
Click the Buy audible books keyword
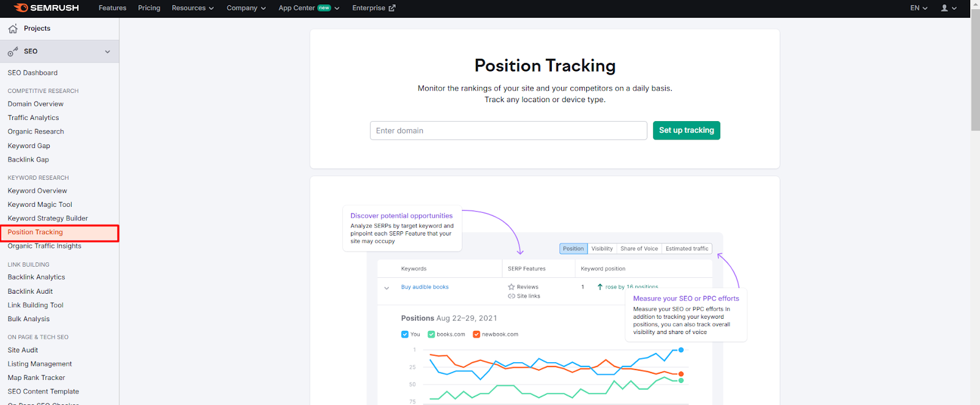(x=424, y=287)
